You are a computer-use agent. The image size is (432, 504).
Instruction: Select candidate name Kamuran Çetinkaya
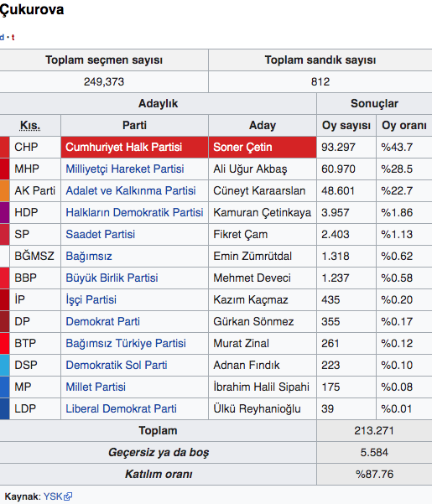[263, 212]
